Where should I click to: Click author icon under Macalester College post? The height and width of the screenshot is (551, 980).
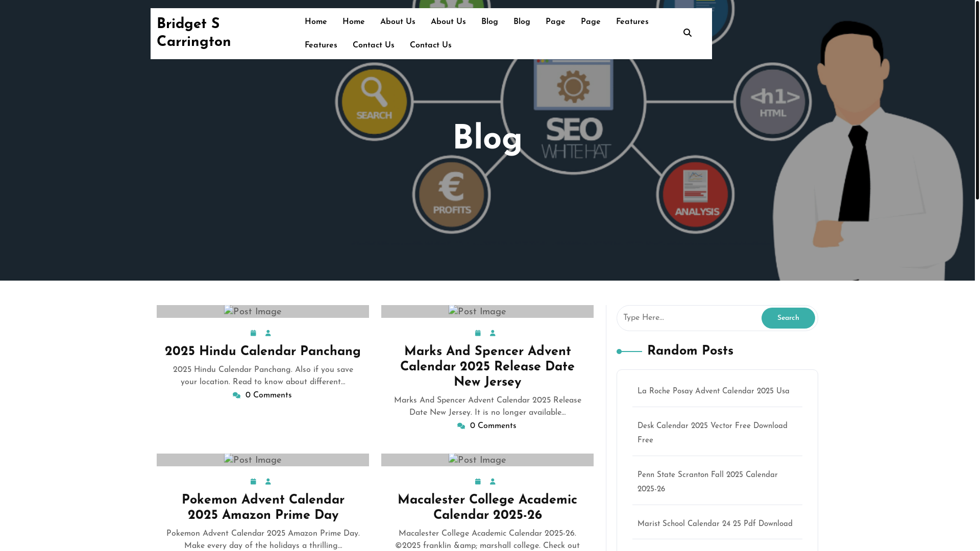tap(493, 482)
